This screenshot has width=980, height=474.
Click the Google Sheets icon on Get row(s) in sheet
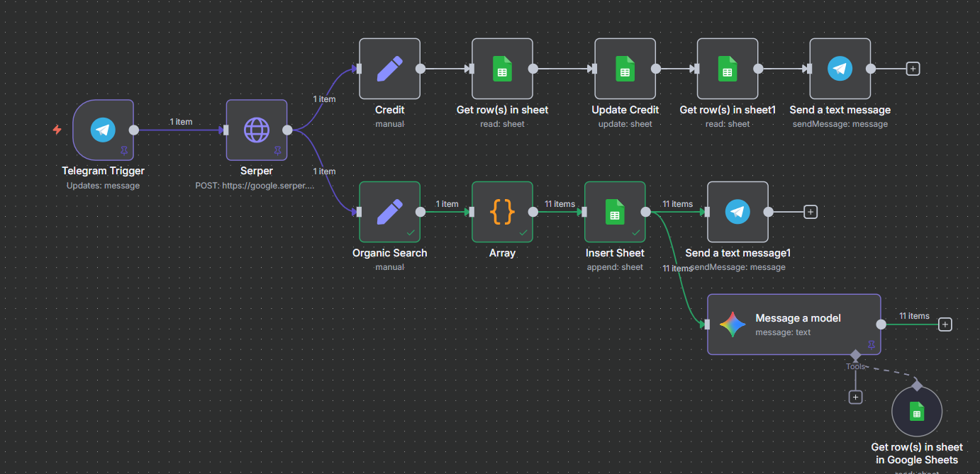tap(502, 68)
